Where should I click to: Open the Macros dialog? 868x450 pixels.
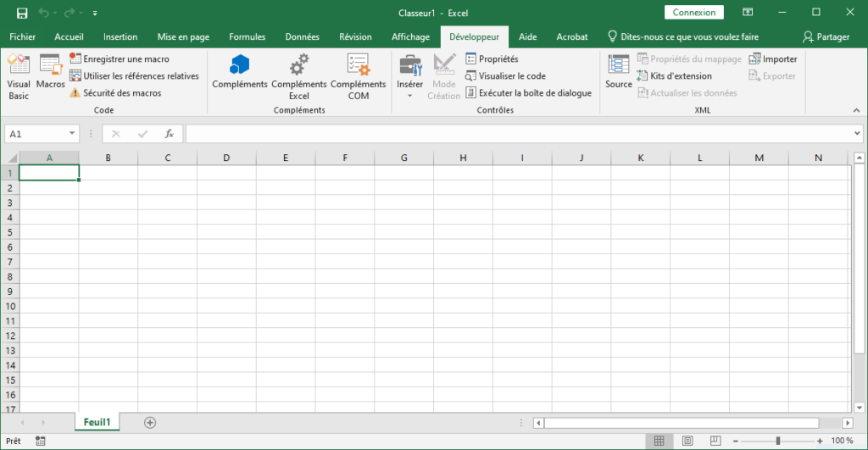click(50, 72)
